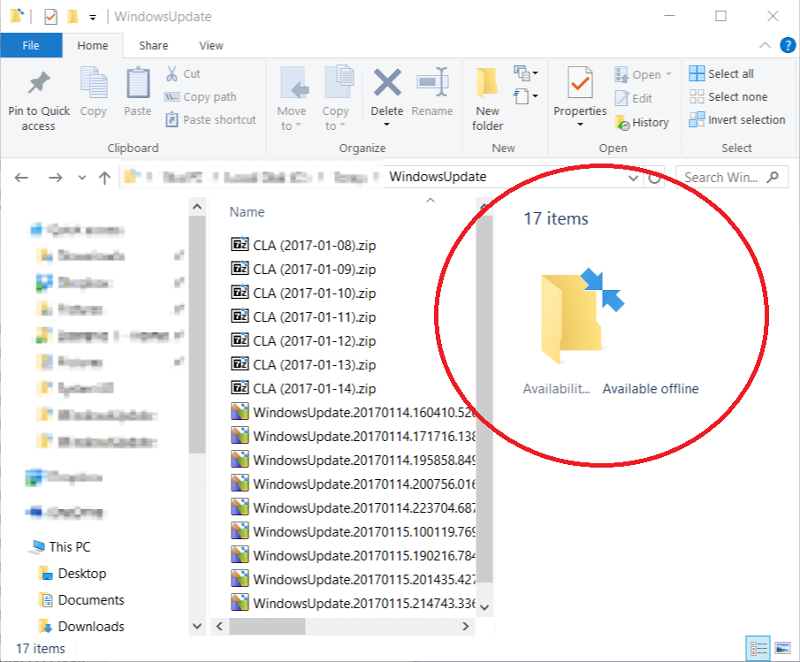Switch to the View ribbon tab

click(x=211, y=45)
